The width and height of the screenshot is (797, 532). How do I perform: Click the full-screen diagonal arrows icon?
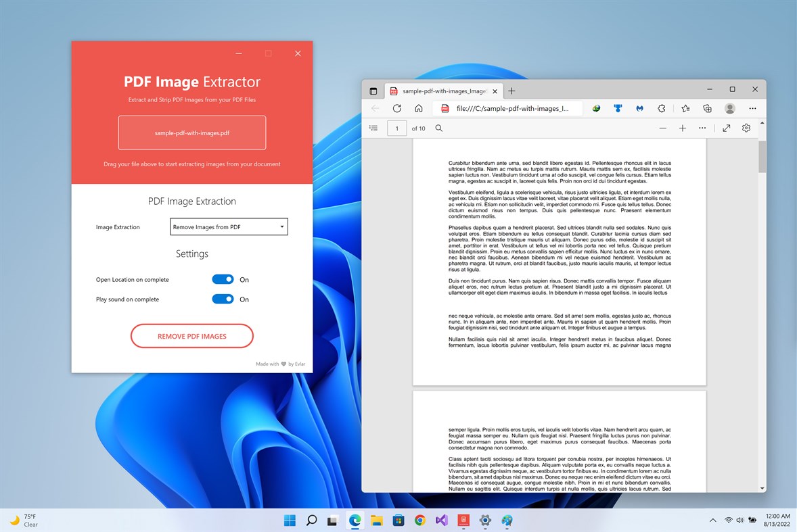tap(726, 128)
